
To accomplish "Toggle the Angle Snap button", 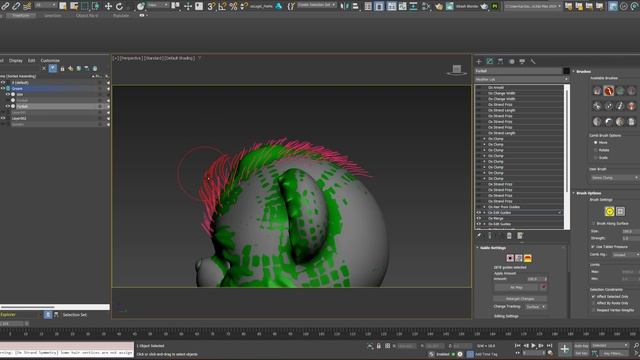I will 222,6.
